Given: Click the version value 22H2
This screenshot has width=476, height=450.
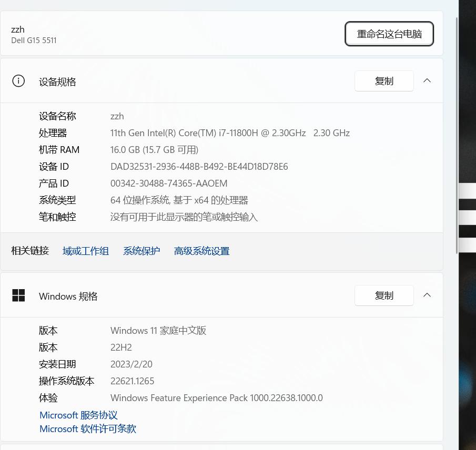Looking at the screenshot, I should [x=121, y=347].
